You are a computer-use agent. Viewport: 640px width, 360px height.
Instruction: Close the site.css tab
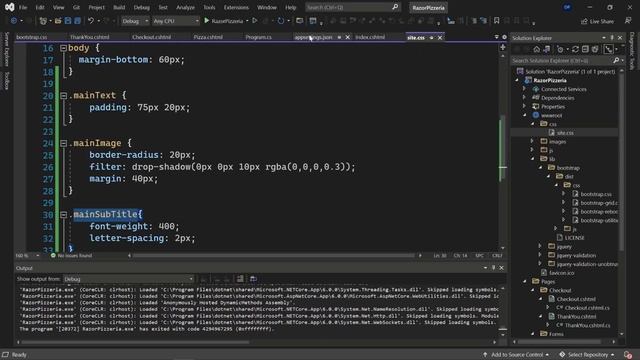coord(440,38)
